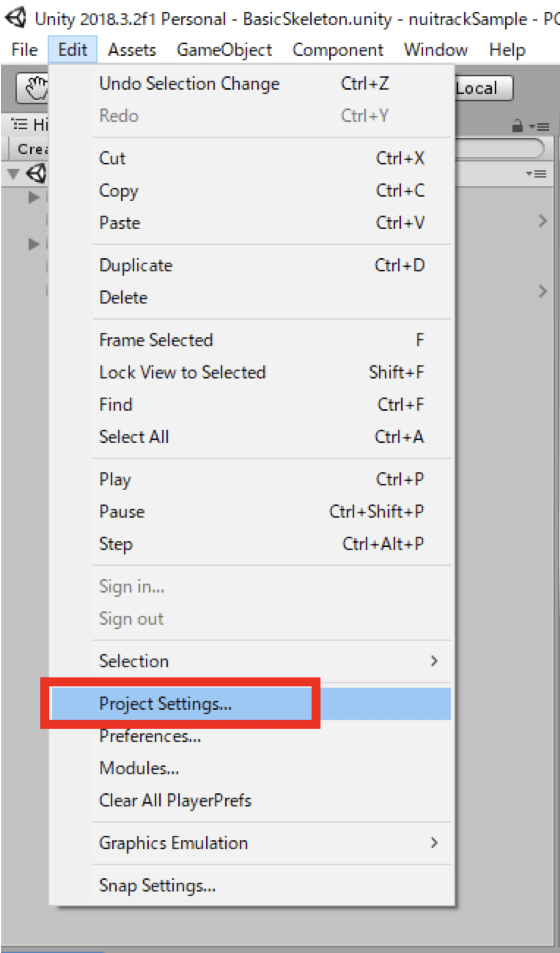Select the Hand tool in toolbar

33,88
